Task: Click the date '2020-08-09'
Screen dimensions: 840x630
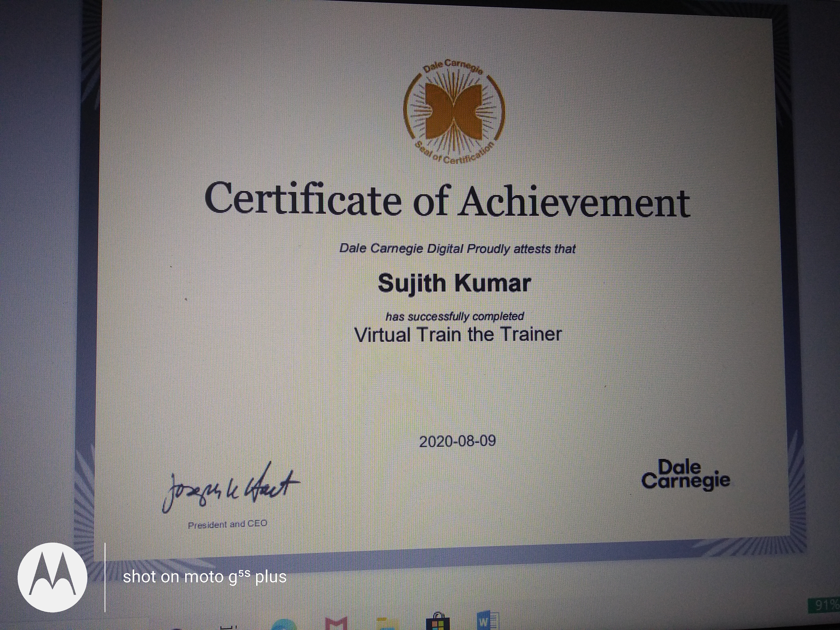Action: [458, 441]
